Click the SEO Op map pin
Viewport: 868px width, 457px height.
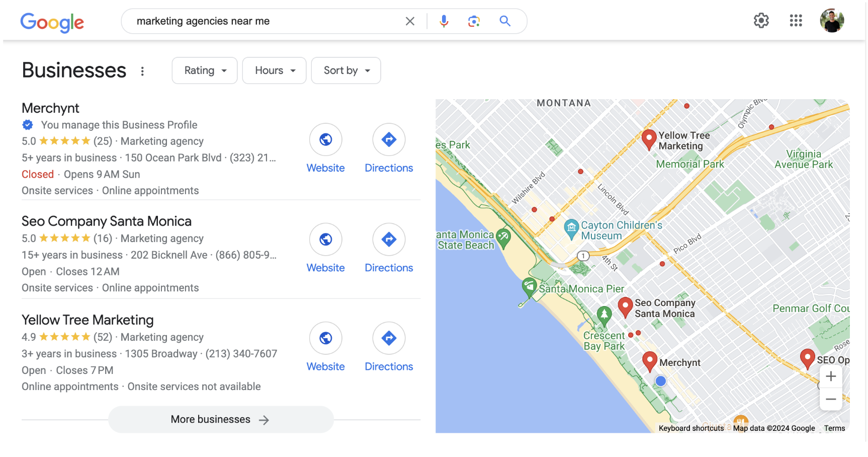point(808,359)
